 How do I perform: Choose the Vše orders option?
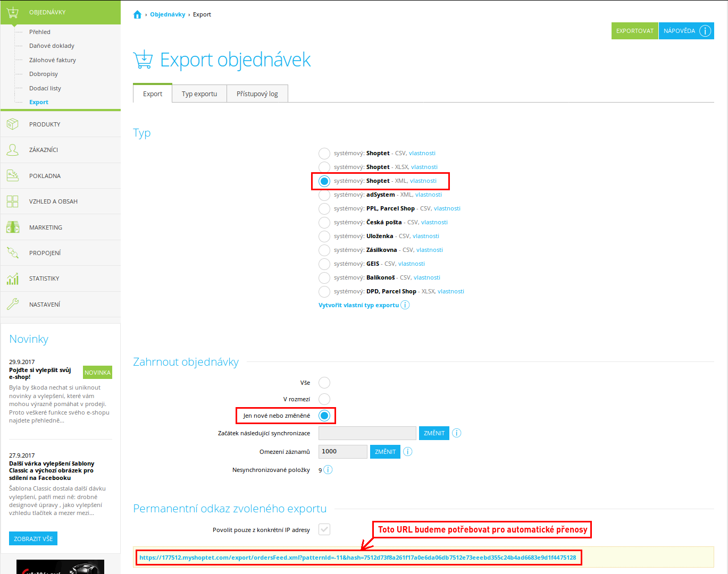(x=324, y=383)
